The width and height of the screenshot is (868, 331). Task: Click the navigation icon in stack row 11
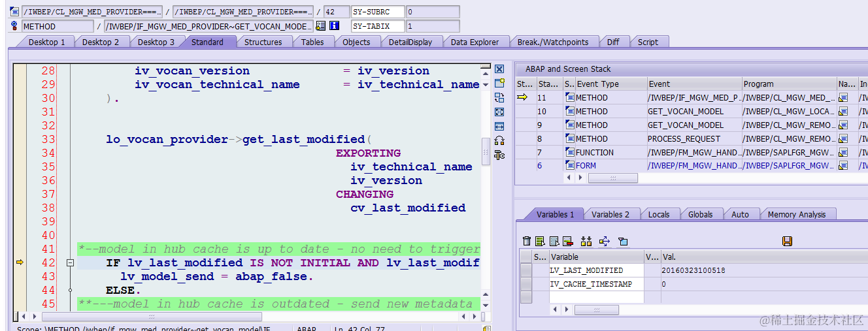click(843, 97)
